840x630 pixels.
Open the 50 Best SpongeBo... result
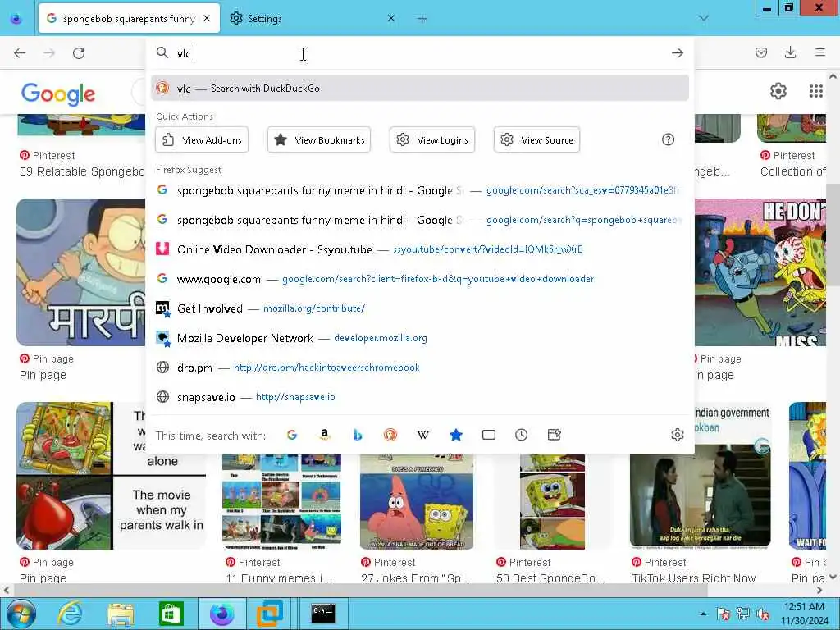(550, 577)
